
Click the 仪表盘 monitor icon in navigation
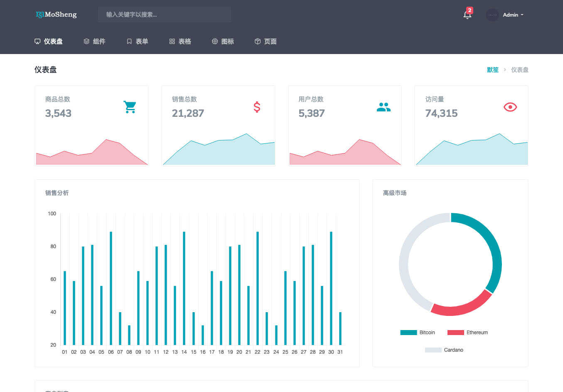point(37,42)
